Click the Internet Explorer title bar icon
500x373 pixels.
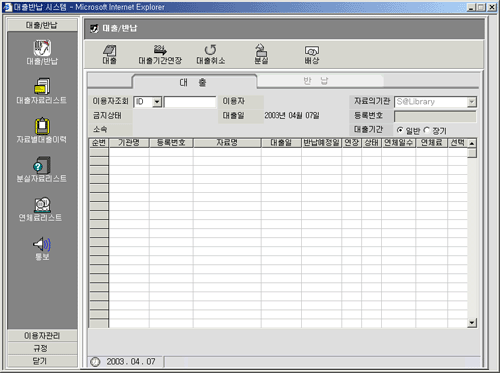click(7, 7)
